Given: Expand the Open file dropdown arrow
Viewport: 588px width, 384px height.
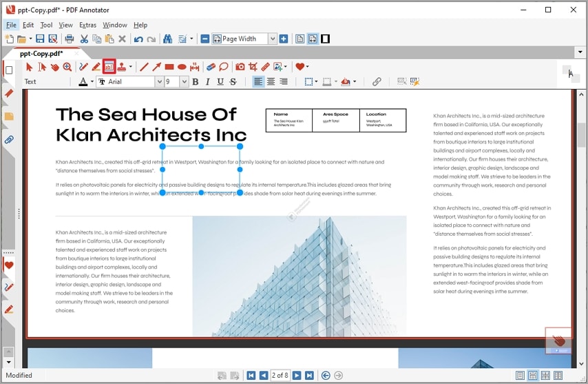Looking at the screenshot, I should 30,39.
